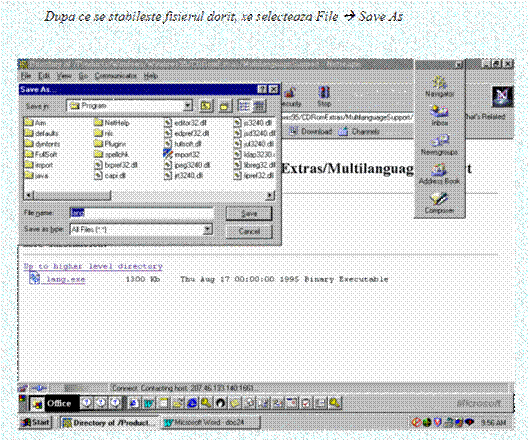Open Composer from the component bar

(x=439, y=203)
